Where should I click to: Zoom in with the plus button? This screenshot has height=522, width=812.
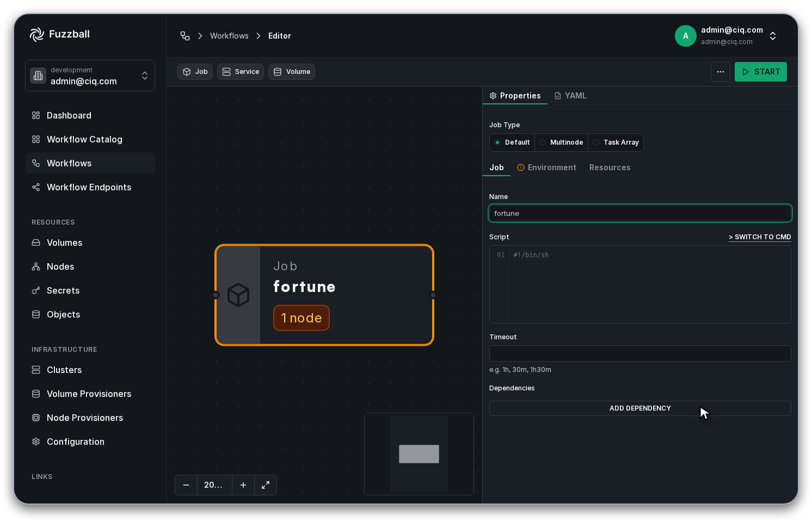pos(243,485)
